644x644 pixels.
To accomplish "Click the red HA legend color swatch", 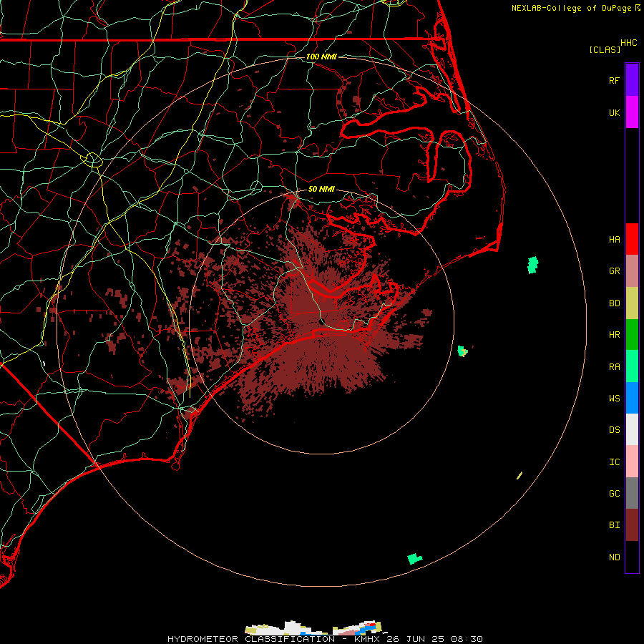I will [x=632, y=239].
